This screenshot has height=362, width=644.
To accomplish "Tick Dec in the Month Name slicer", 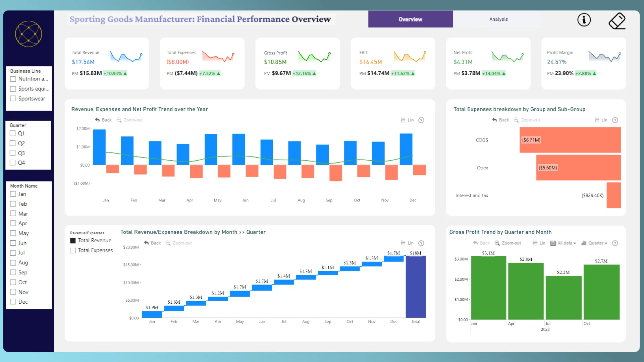I will 13,302.
